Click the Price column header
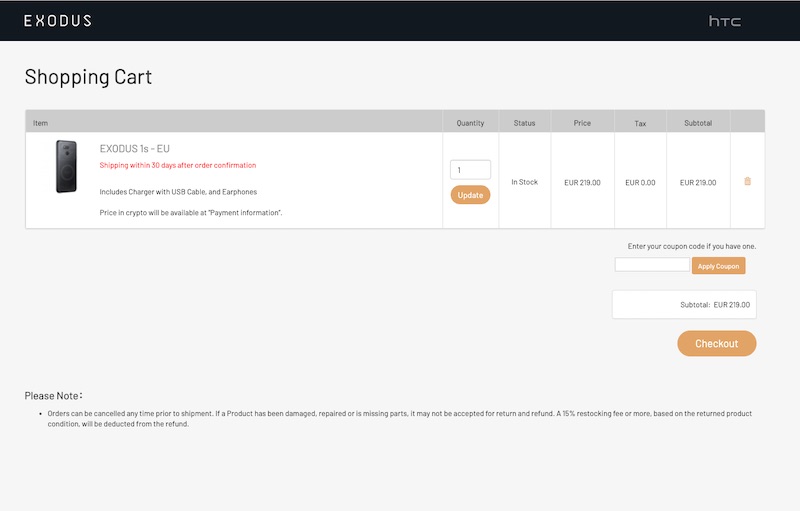The image size is (800, 511). tap(582, 123)
